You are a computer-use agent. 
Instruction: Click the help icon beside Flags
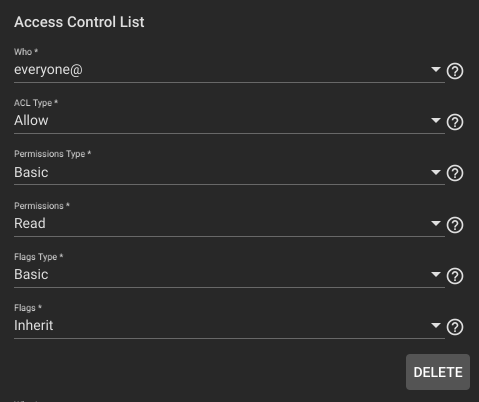pos(455,327)
